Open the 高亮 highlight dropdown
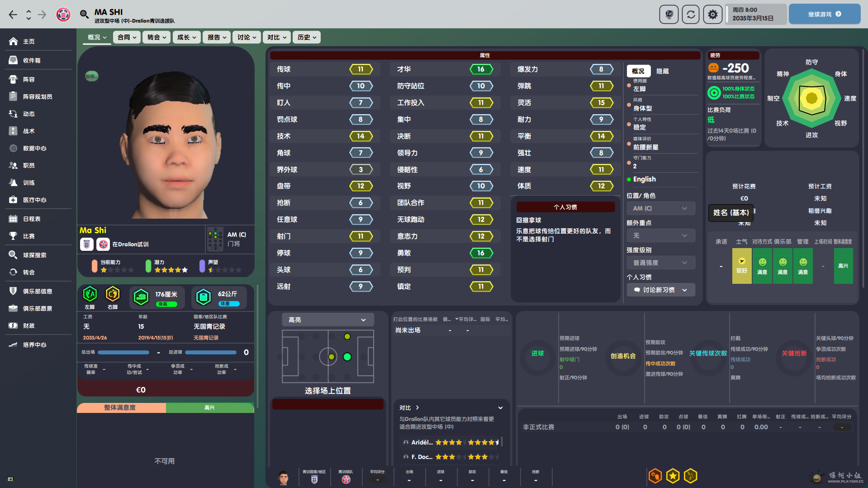This screenshot has height=488, width=868. pyautogui.click(x=328, y=320)
